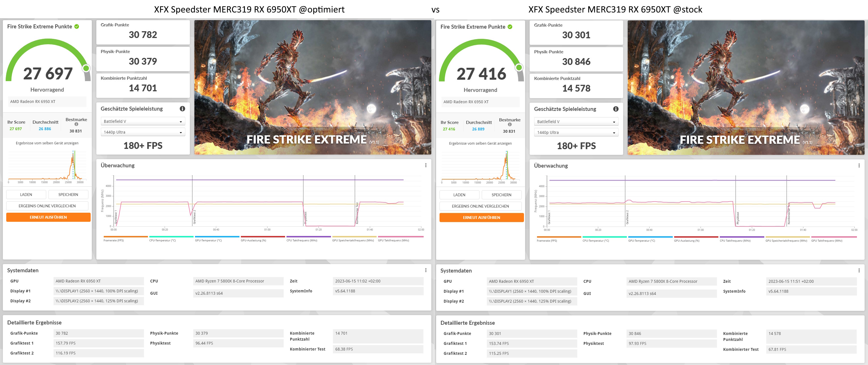The height and width of the screenshot is (365, 868).
Task: Click 'Ergebnisse vom selben Gerät anzeigen' optimiert side
Action: [x=47, y=143]
